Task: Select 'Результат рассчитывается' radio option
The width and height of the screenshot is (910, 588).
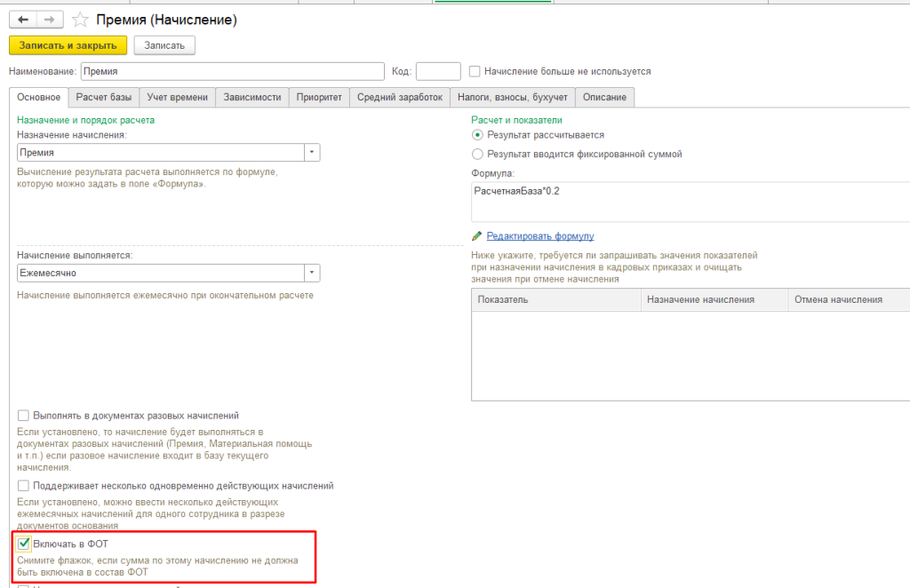Action: coord(478,135)
